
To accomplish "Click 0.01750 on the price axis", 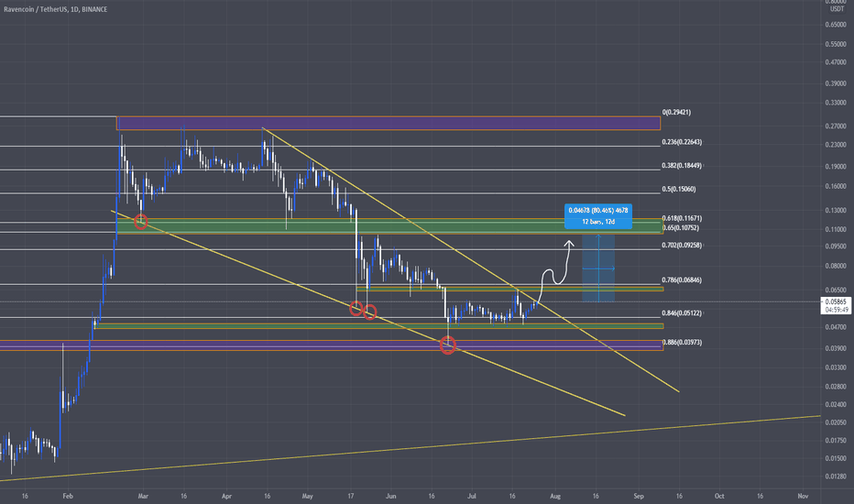I will coord(836,441).
